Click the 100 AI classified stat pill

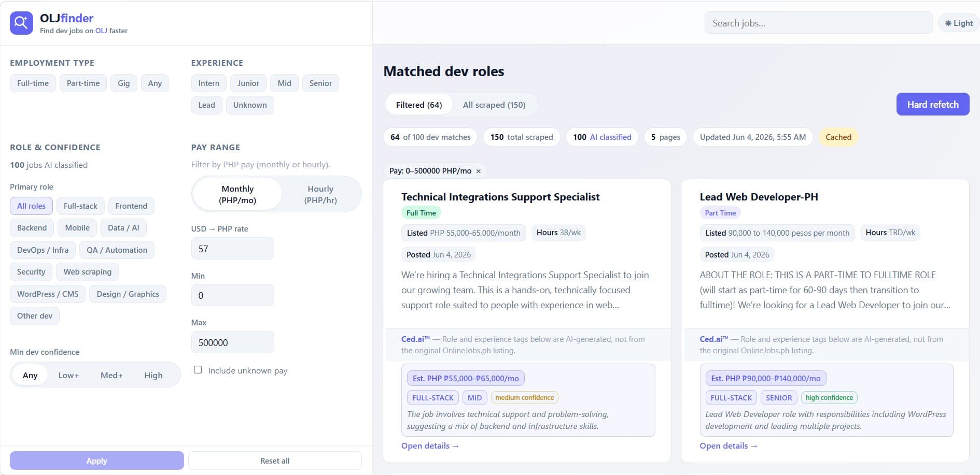[602, 137]
